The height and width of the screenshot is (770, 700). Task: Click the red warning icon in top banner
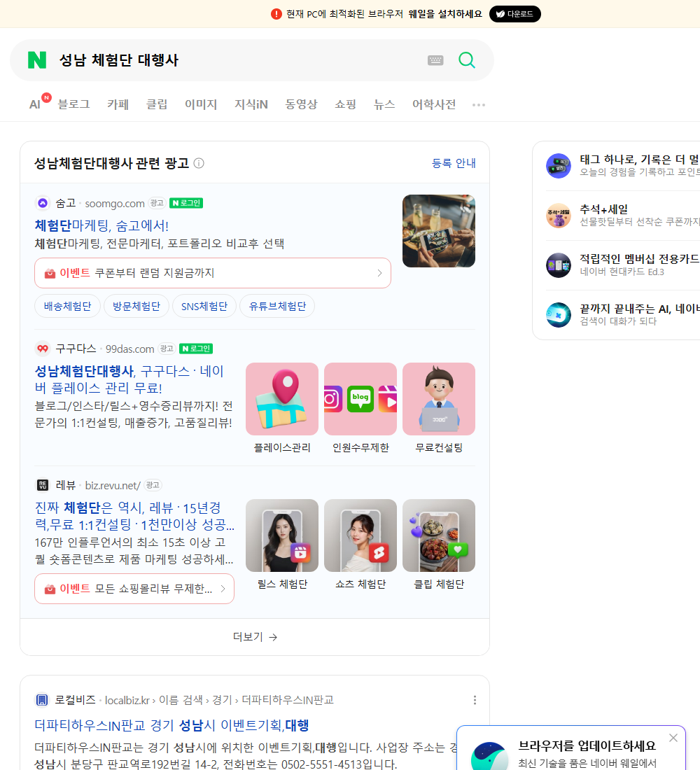(276, 14)
